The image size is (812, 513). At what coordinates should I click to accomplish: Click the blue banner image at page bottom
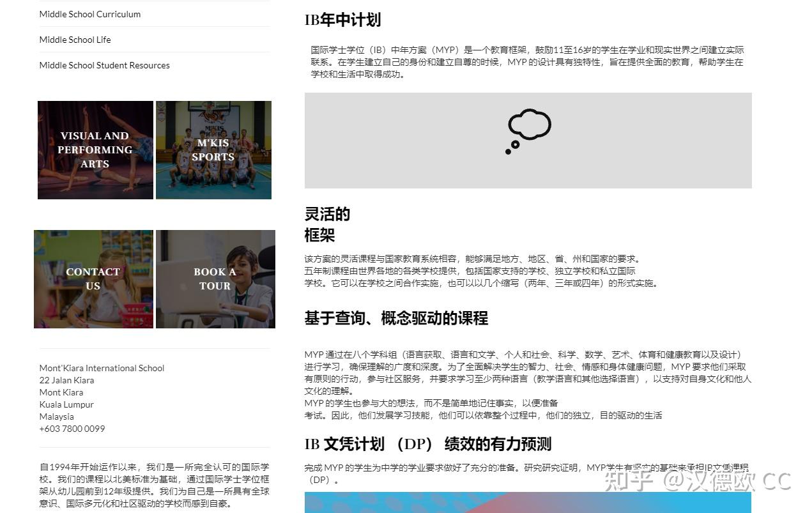click(528, 502)
